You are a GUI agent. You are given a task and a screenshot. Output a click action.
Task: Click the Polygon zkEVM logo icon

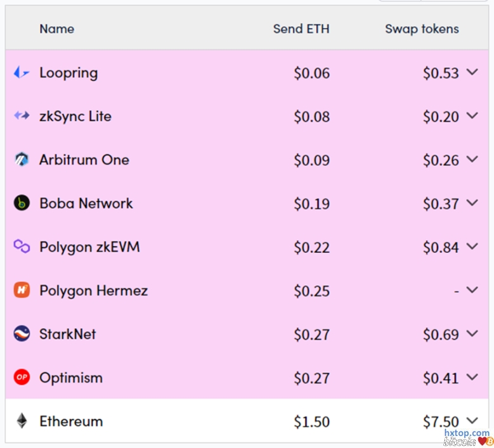(x=22, y=246)
